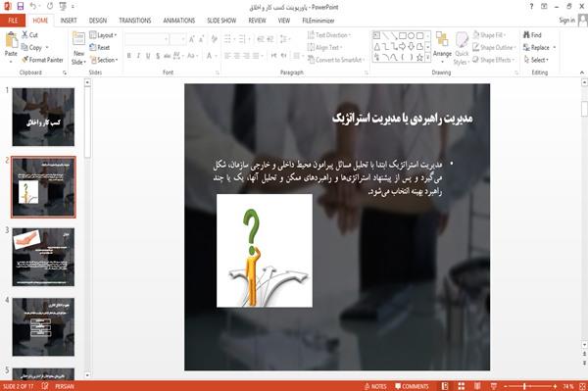The image size is (588, 391).
Task: Start Slide Show from status bar icon
Action: 494,386
